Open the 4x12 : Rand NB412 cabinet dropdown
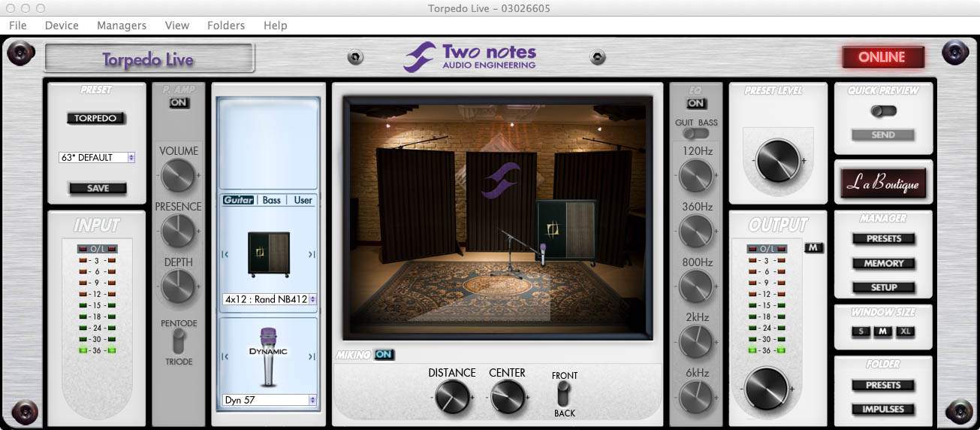Viewport: 980px width, 430px height. pos(270,299)
